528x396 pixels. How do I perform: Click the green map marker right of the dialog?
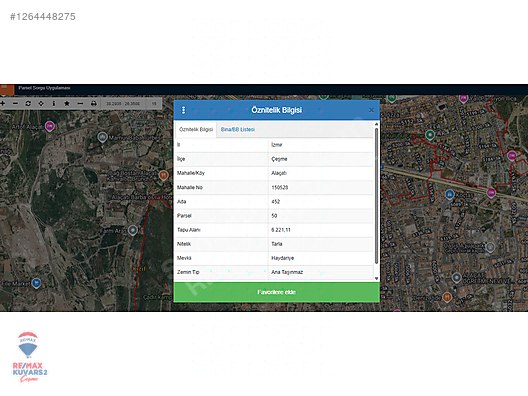point(430,135)
